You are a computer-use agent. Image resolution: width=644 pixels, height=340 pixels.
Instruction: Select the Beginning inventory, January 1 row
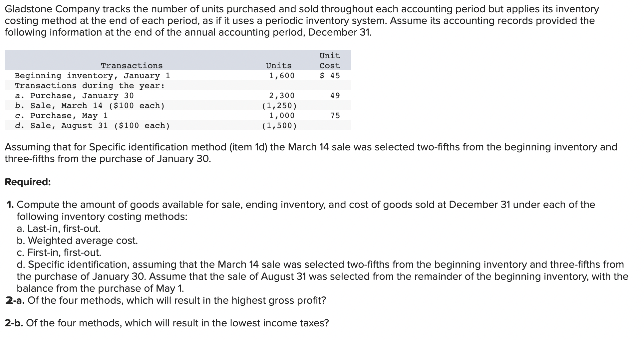(178, 76)
